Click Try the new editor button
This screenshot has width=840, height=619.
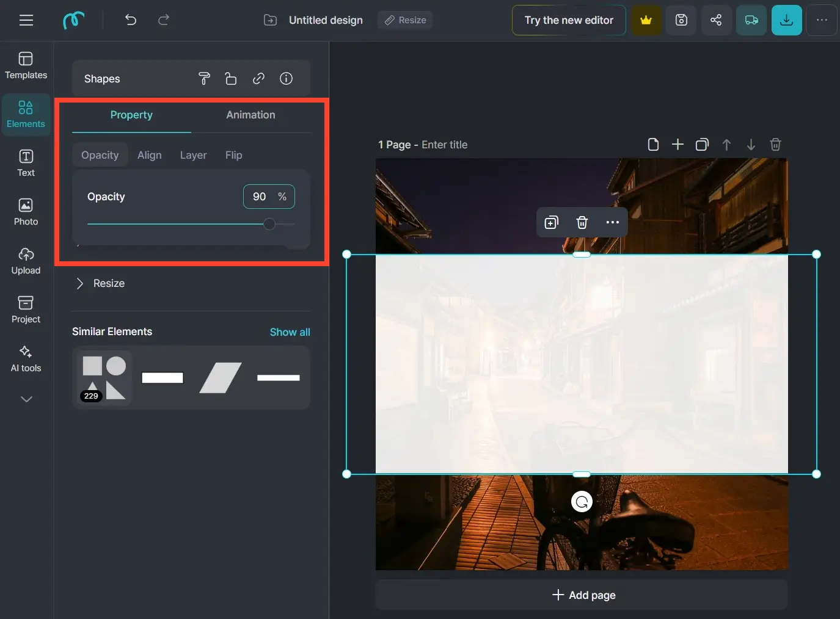point(568,20)
